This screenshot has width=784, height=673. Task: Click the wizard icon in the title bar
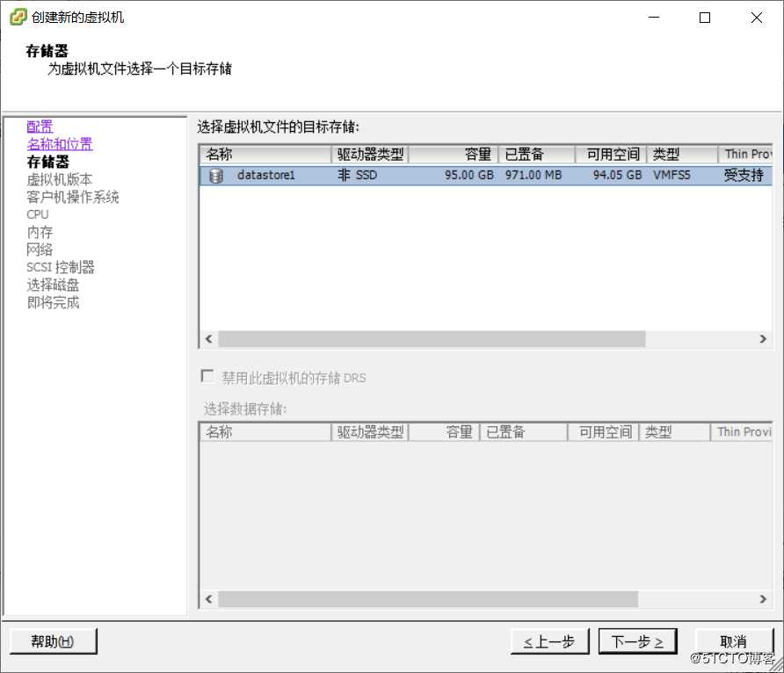pos(17,16)
